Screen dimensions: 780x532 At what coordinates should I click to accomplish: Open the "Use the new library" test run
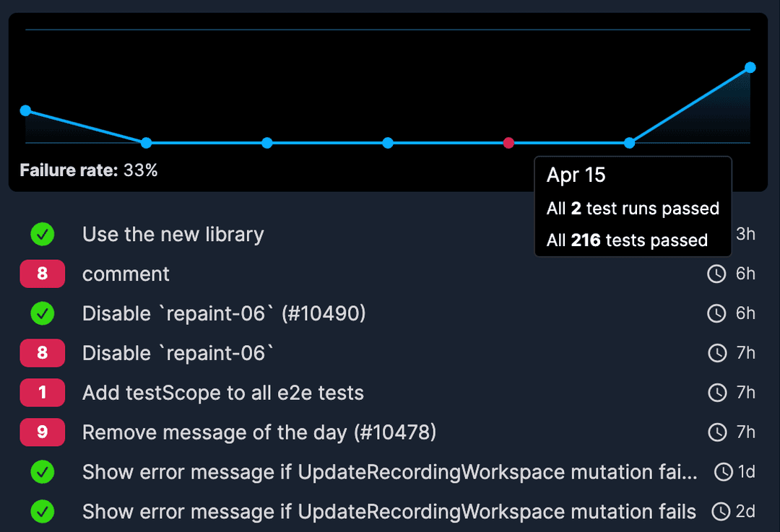173,234
